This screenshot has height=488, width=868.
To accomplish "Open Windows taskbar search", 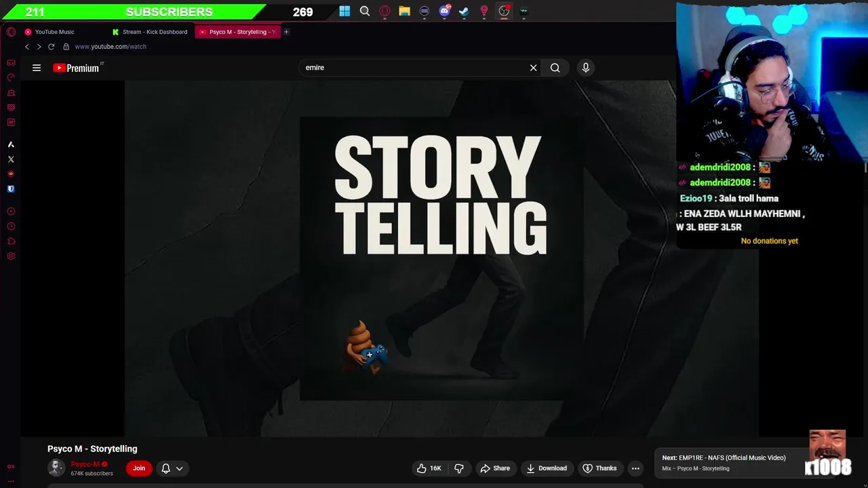I will [365, 11].
